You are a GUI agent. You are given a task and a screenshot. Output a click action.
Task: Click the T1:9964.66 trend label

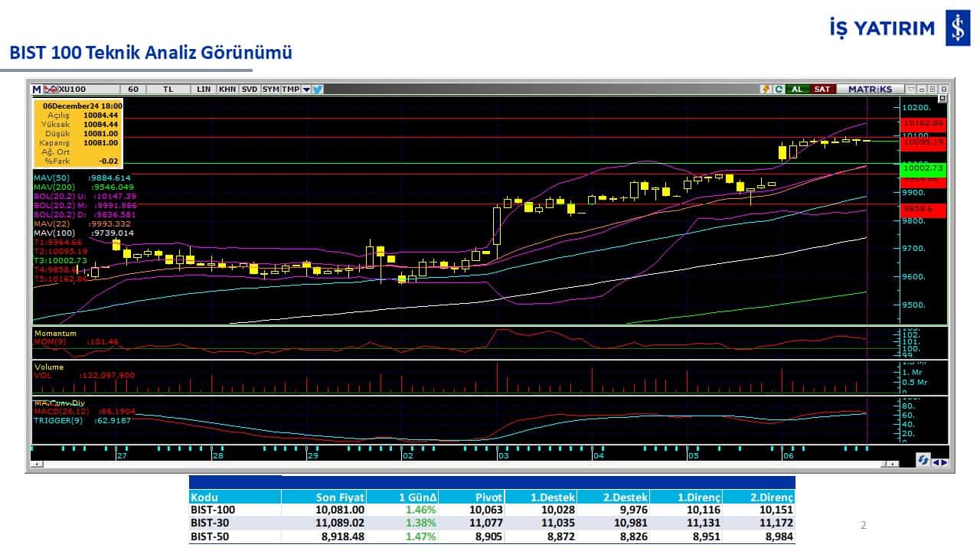[x=58, y=242]
